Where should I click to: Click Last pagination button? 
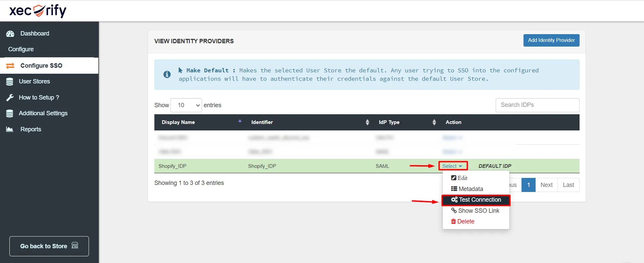(568, 185)
